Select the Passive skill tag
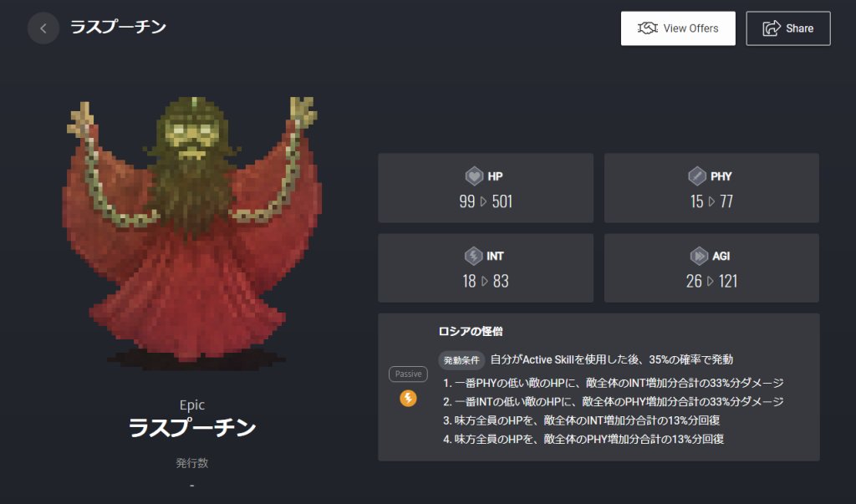The image size is (856, 504). (408, 374)
